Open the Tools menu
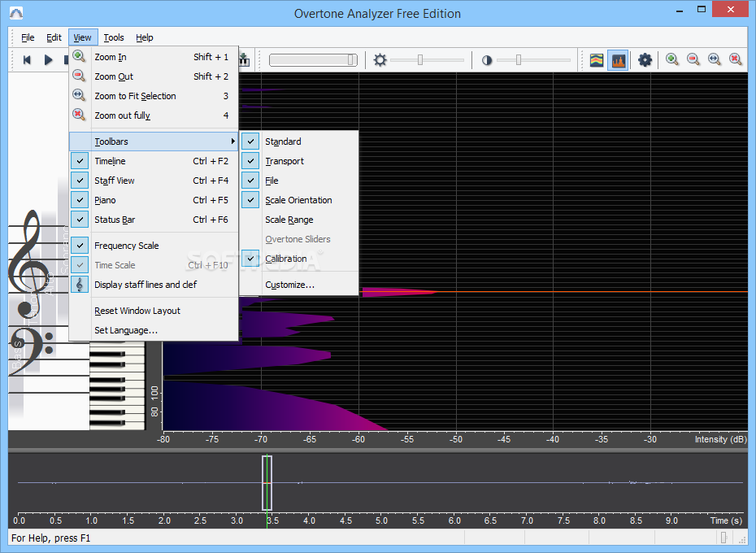This screenshot has width=756, height=553. 114,37
